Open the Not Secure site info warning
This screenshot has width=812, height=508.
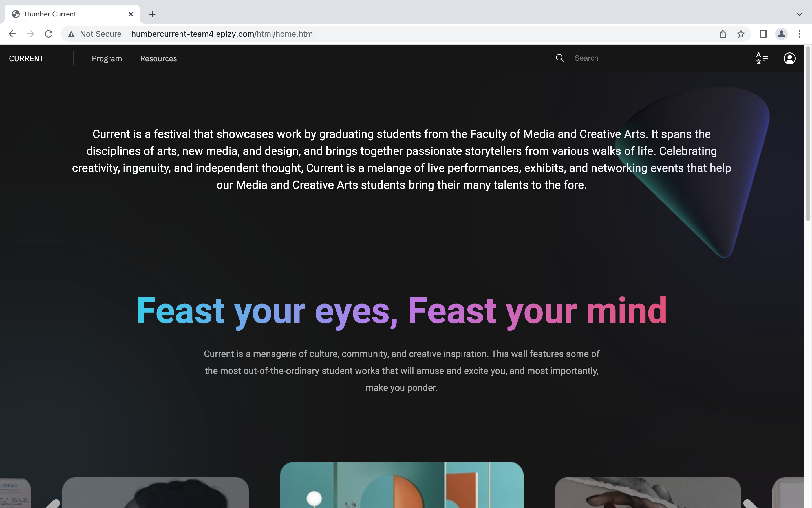95,34
